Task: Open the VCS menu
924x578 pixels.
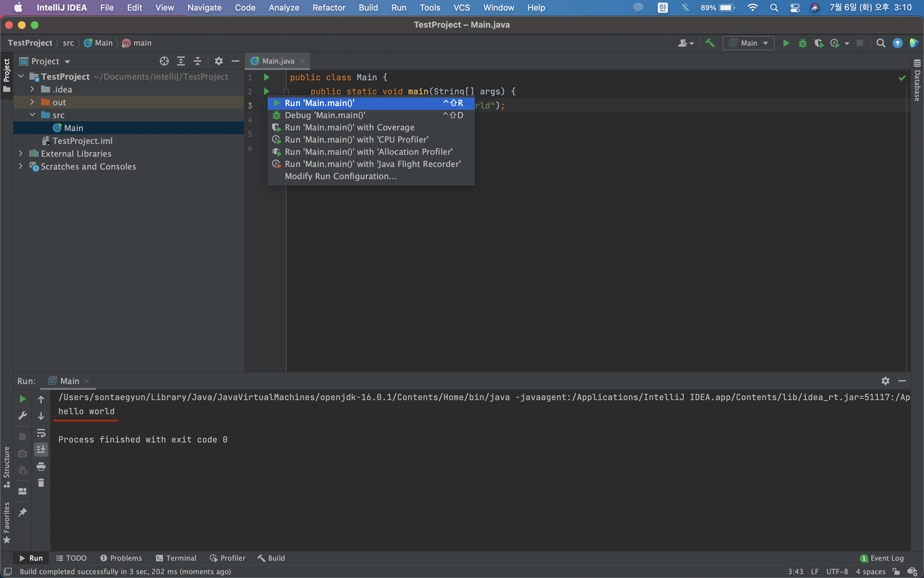Action: tap(461, 8)
